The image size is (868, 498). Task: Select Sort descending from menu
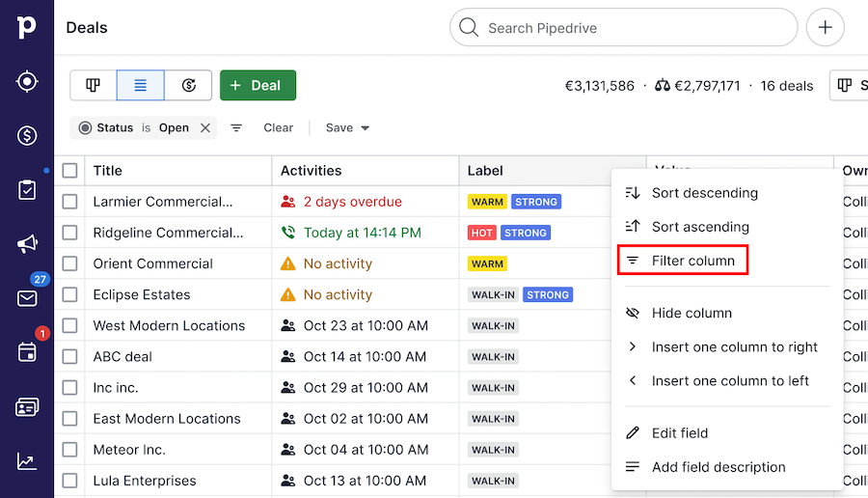(704, 193)
